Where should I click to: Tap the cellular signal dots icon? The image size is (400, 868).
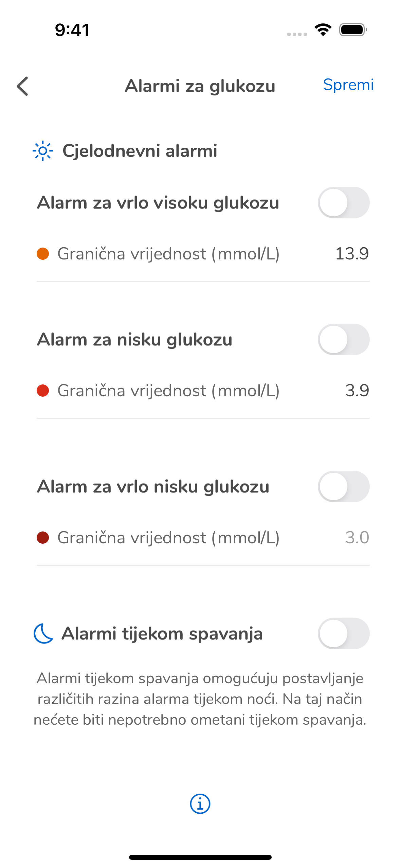[x=297, y=34]
